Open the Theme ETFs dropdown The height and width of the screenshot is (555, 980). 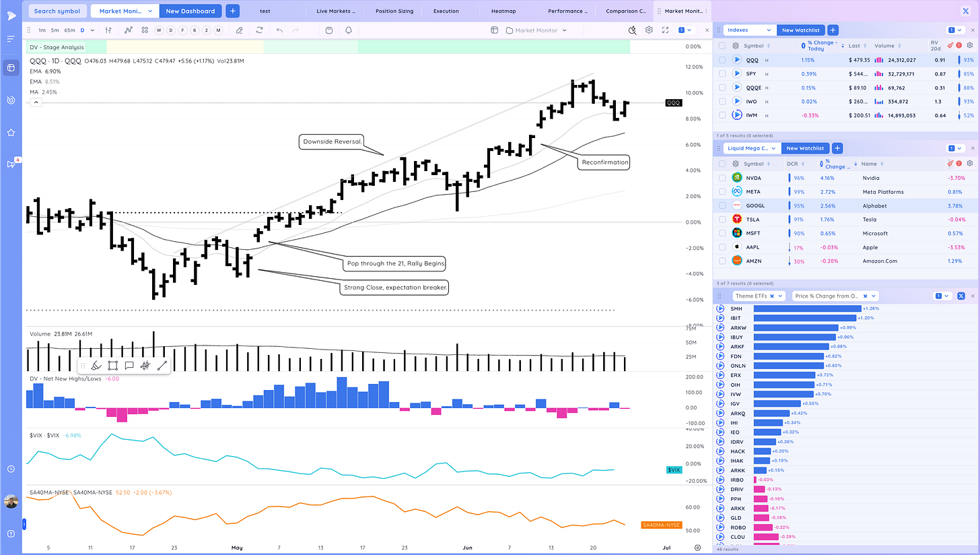[x=758, y=296]
